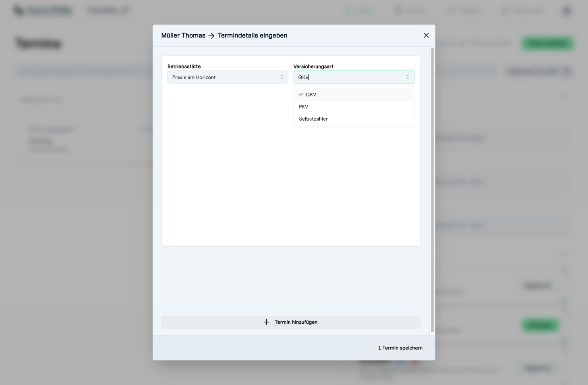Click the patient name Müller Thomas in the header
Screen dimensions: 588x385
click(x=183, y=35)
